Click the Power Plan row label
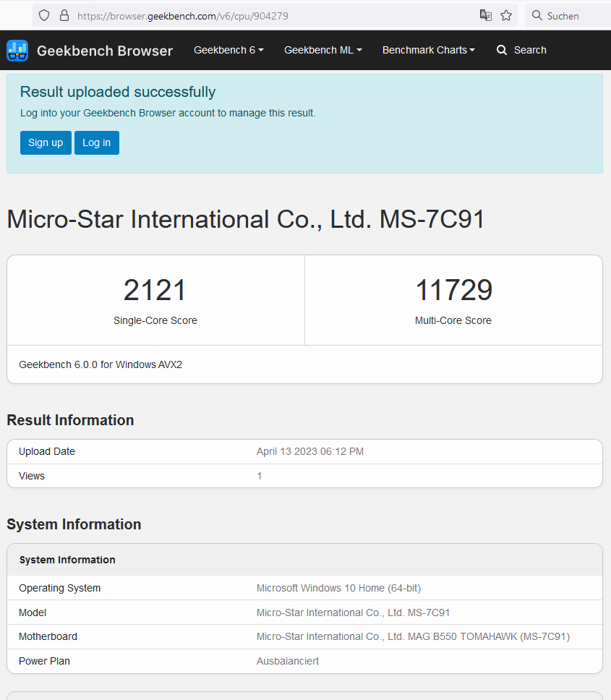Screen dimensions: 611x700 (x=44, y=661)
